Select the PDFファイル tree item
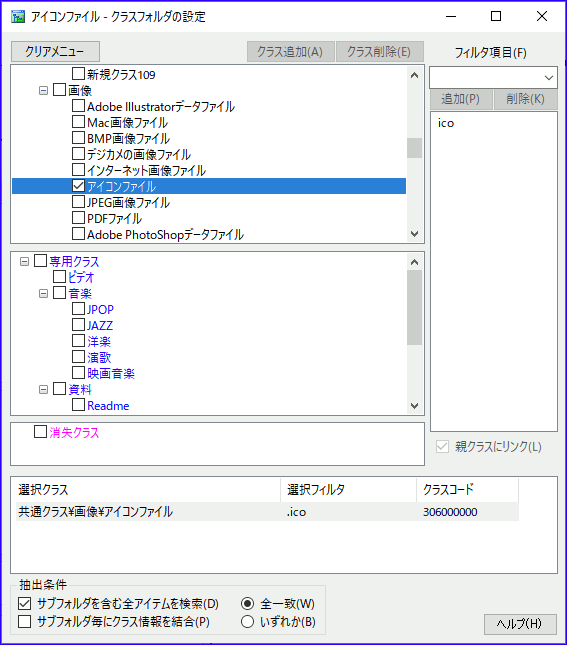 coord(114,218)
